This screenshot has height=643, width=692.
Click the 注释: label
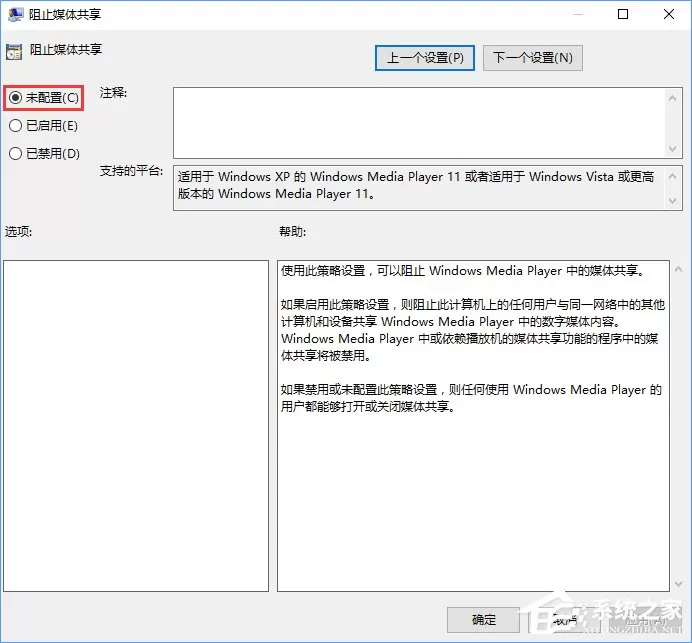113,93
